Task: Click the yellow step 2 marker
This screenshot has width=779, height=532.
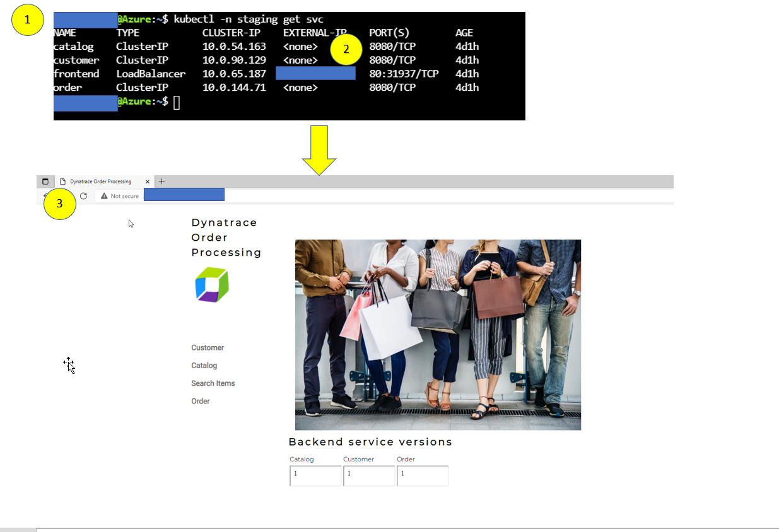Action: (345, 49)
